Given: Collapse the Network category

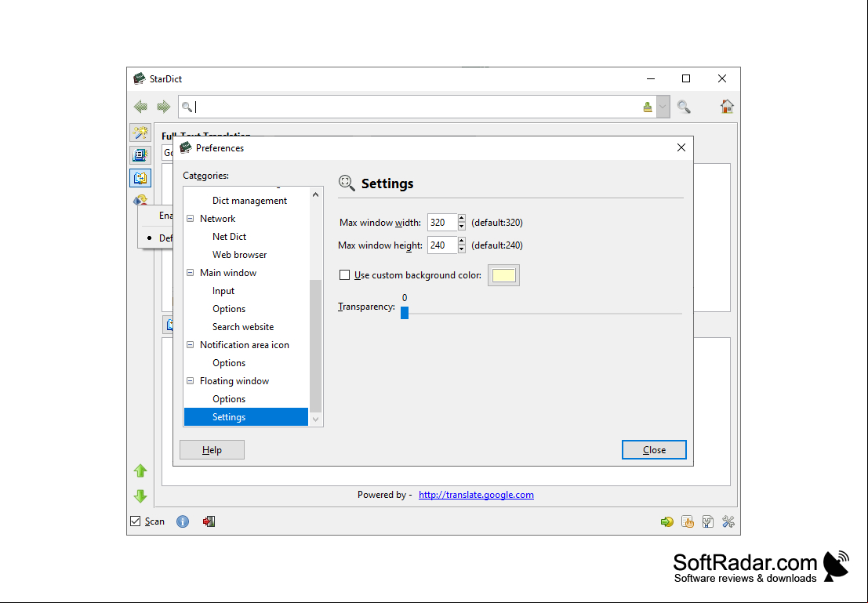Looking at the screenshot, I should pos(191,219).
